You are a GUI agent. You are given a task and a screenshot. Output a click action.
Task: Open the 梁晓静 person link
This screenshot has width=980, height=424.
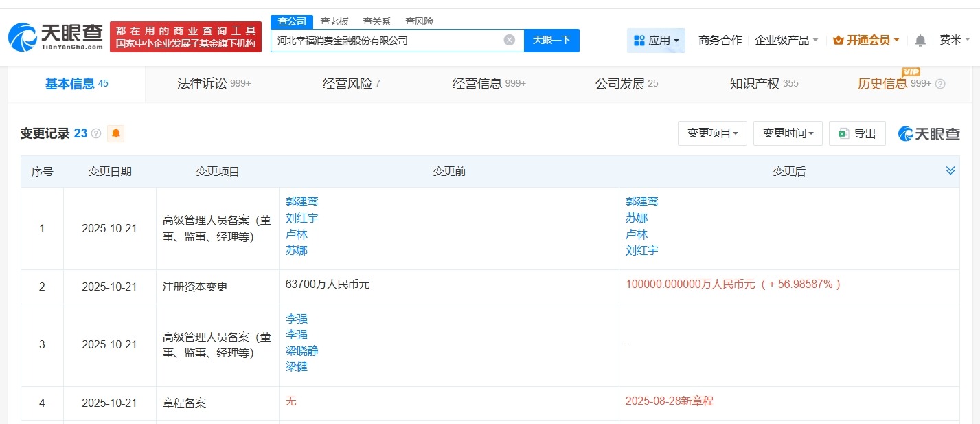(x=301, y=351)
